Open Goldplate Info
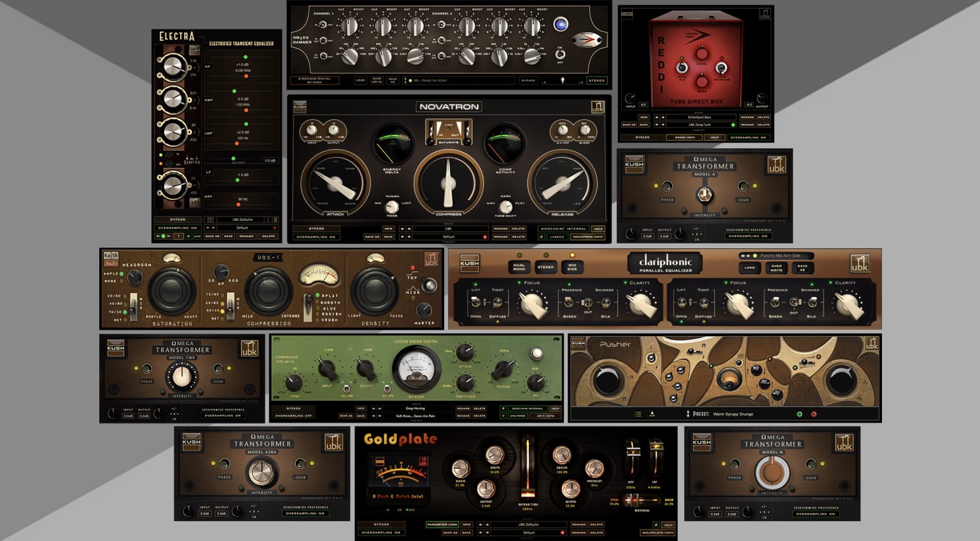Image resolution: width=980 pixels, height=541 pixels. tap(657, 533)
